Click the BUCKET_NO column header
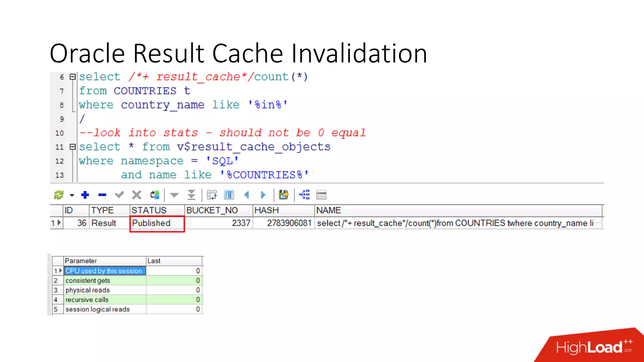This screenshot has height=362, width=644. (219, 210)
